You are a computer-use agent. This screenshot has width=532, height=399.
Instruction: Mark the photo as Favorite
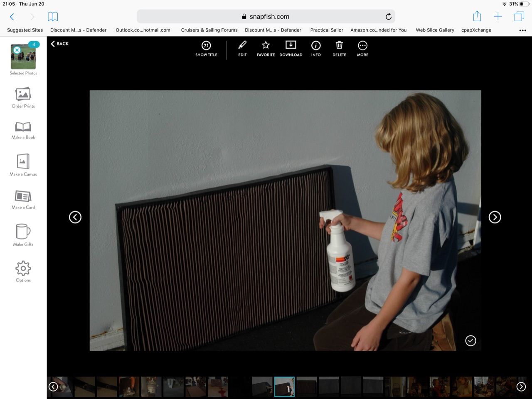coord(266,49)
